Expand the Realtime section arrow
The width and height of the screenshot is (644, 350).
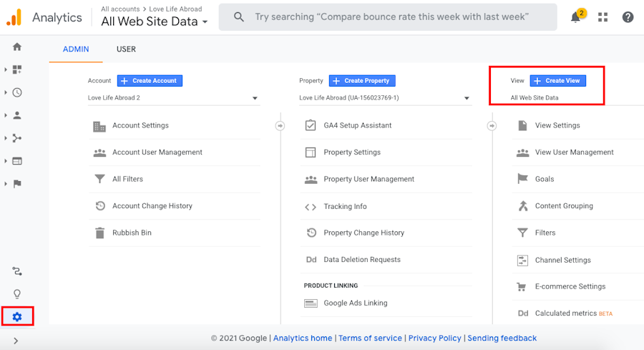pyautogui.click(x=5, y=92)
